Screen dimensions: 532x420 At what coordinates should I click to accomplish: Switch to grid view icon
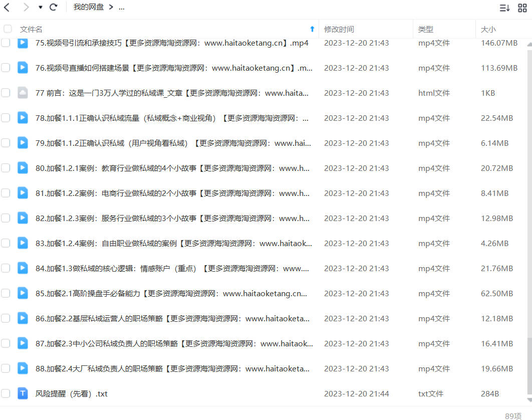522,8
